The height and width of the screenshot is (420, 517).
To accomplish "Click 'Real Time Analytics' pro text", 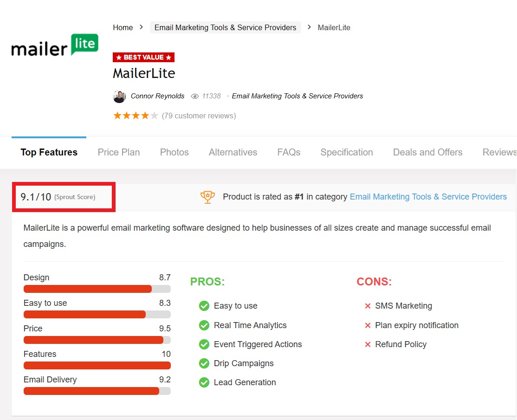I will coord(250,325).
